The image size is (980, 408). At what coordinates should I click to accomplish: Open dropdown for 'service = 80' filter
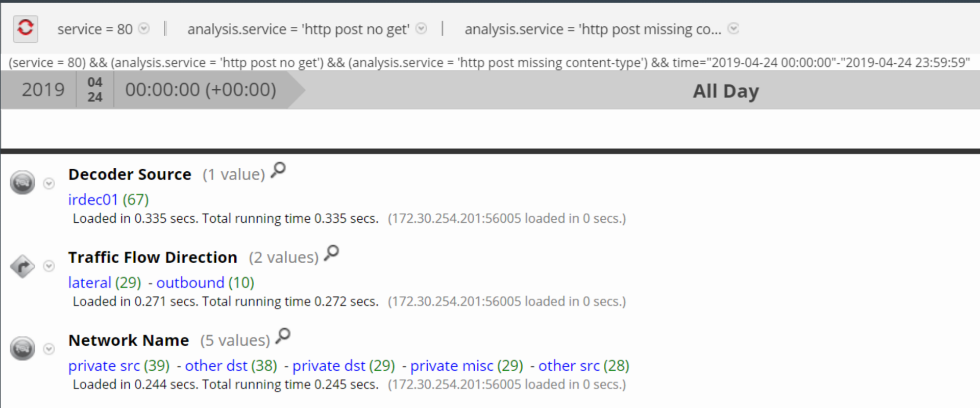click(144, 29)
